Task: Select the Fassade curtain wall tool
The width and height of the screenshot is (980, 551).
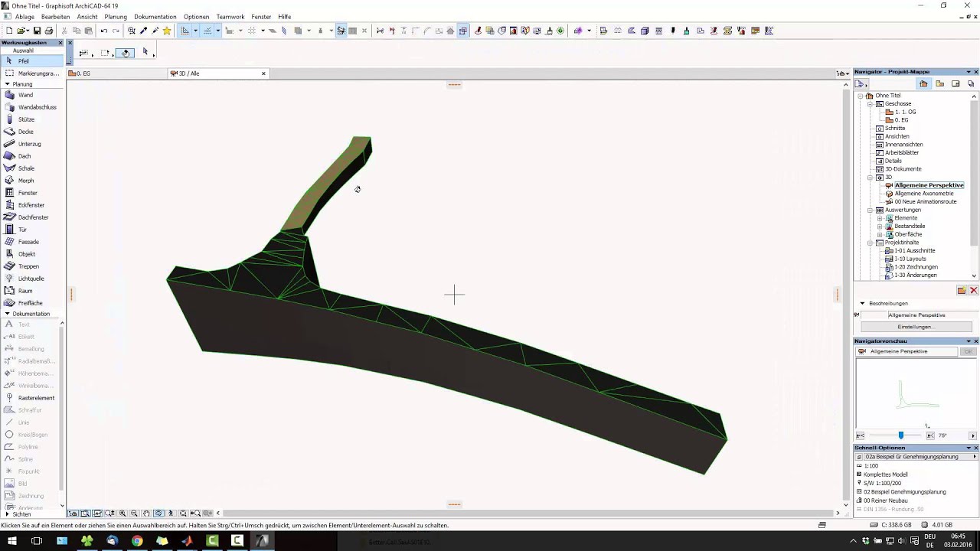Action: click(31, 242)
